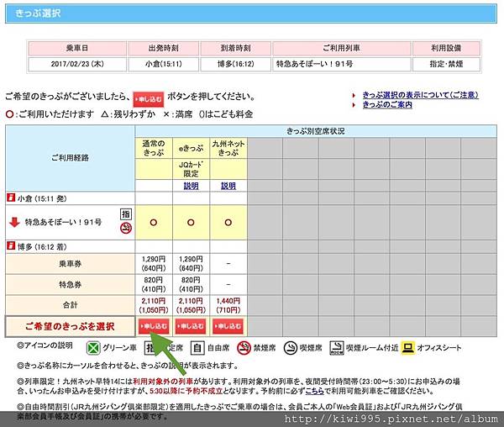Click the no-smoking icon in train row
Screen dimensions: 504x427
(x=126, y=228)
